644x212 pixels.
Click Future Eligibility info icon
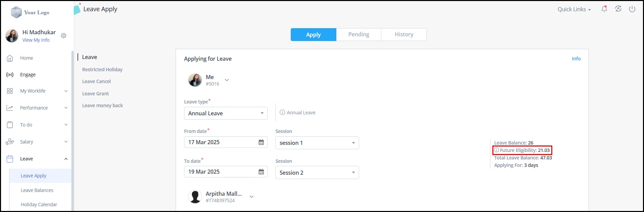496,150
